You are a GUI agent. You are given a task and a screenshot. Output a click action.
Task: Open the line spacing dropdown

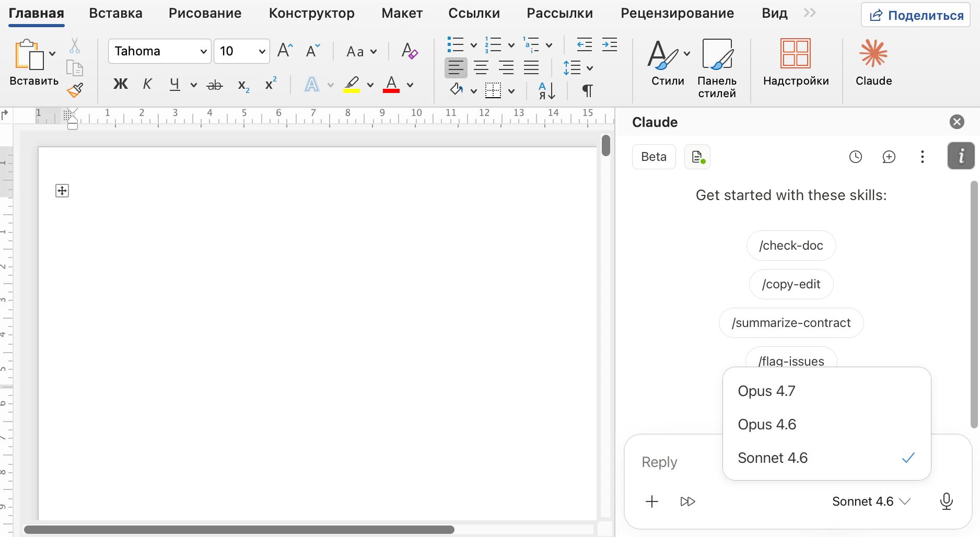coord(578,68)
